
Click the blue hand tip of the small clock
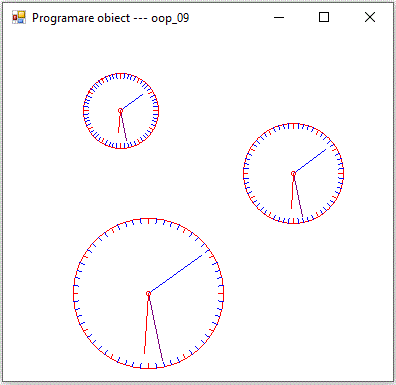tap(142, 95)
